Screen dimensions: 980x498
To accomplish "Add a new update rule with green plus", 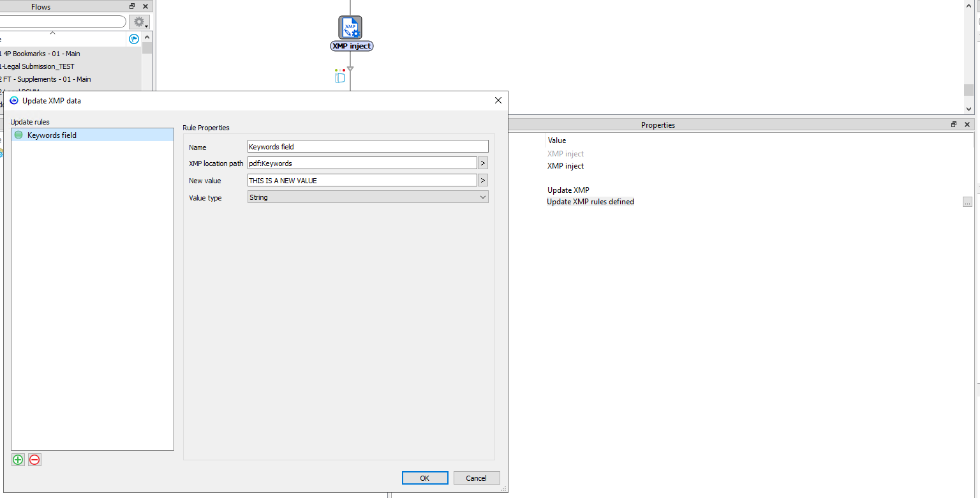I will click(x=18, y=460).
